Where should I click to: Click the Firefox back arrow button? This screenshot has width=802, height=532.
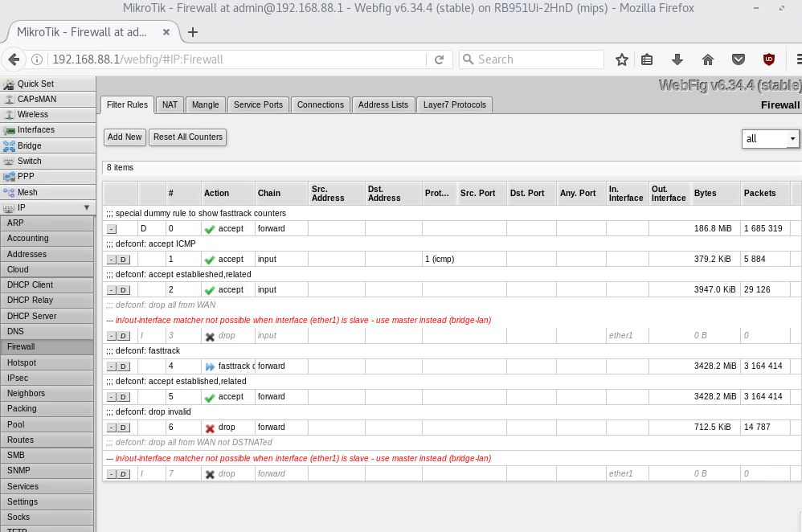click(14, 59)
